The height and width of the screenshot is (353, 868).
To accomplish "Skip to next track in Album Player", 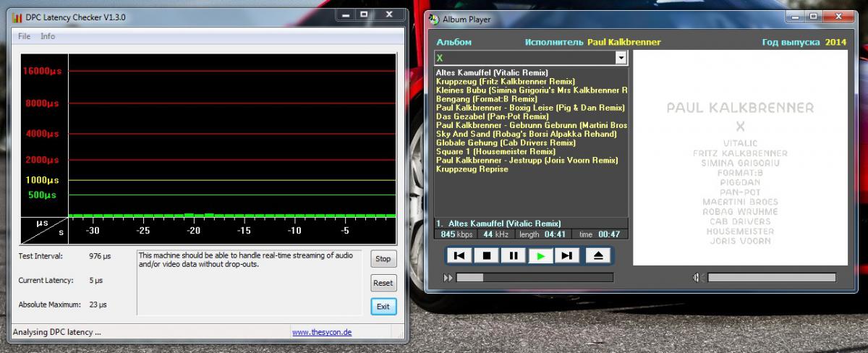I will [567, 255].
